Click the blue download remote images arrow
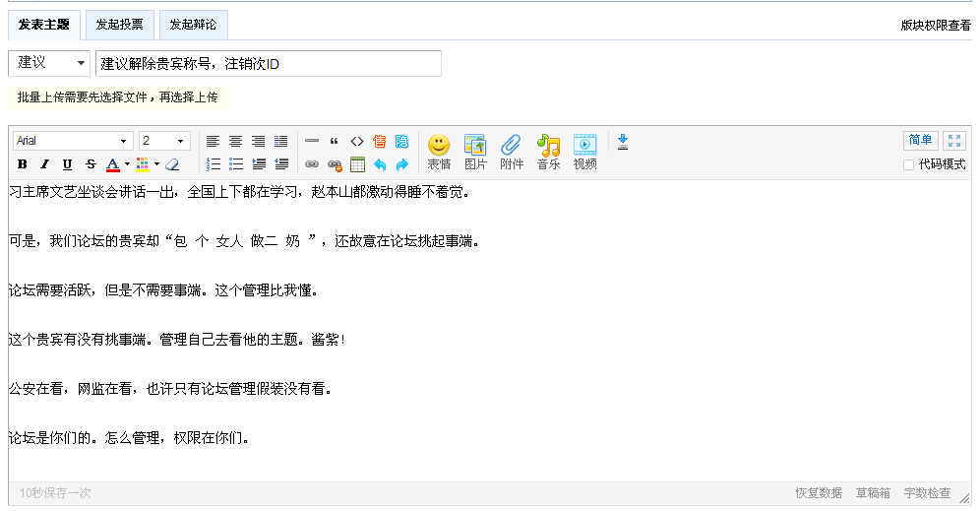 click(623, 142)
